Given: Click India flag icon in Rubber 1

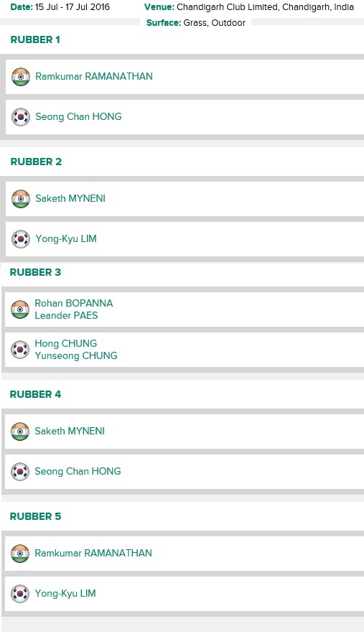Looking at the screenshot, I should tap(21, 77).
